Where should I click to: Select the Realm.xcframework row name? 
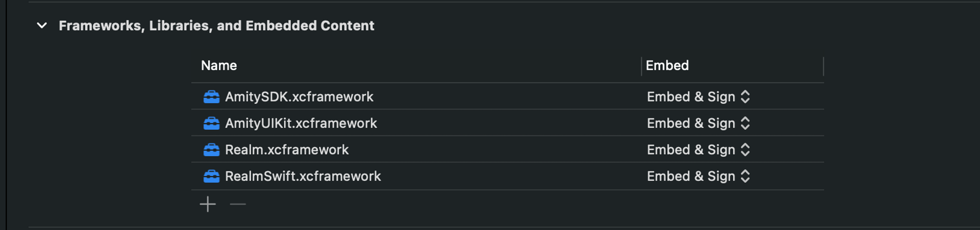[287, 150]
